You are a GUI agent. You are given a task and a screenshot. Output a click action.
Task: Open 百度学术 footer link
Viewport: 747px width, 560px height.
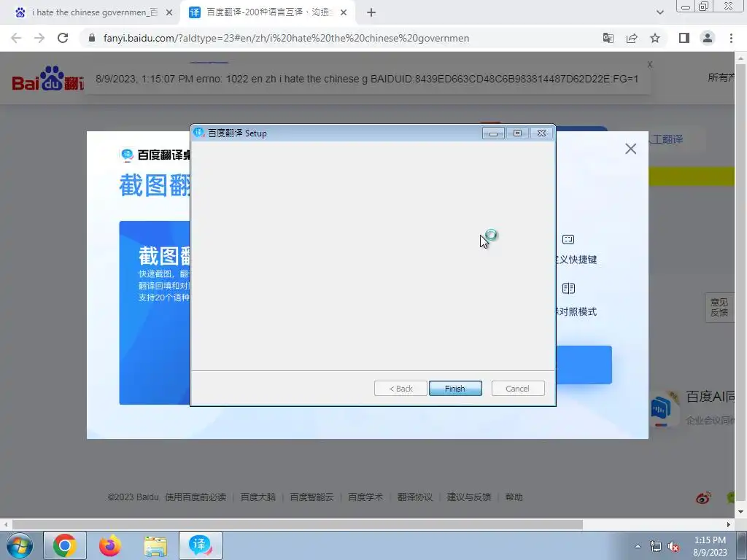pyautogui.click(x=365, y=497)
